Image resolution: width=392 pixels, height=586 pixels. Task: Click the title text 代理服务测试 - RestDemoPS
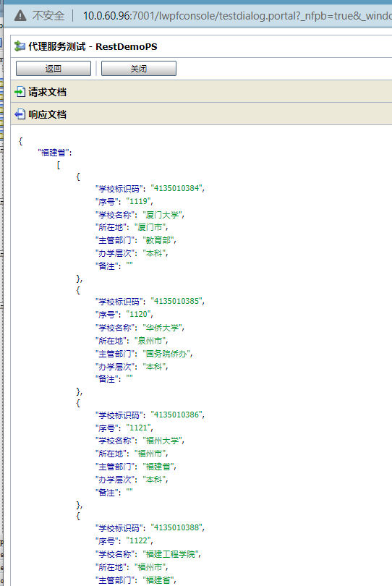(93, 47)
